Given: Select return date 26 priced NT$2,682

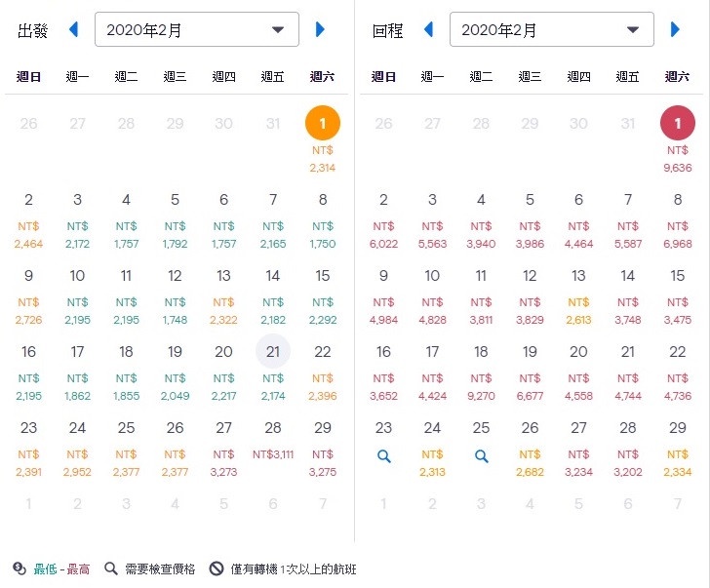Looking at the screenshot, I should [530, 449].
